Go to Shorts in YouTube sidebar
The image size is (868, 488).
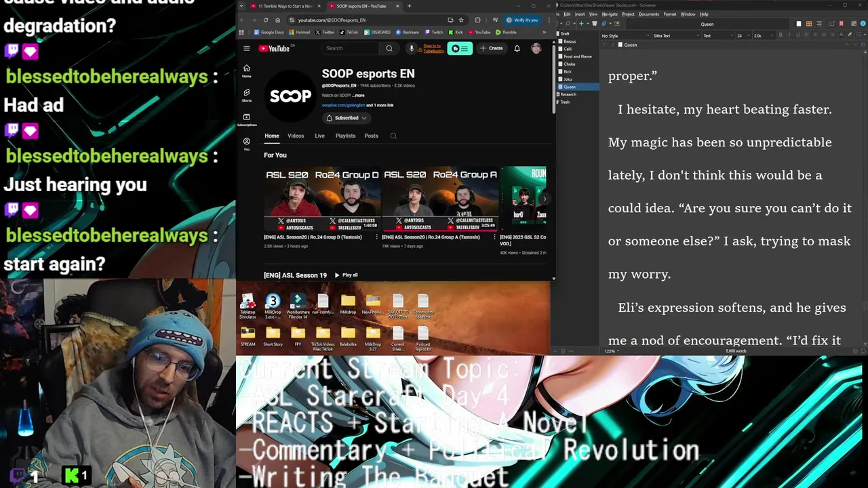[247, 95]
